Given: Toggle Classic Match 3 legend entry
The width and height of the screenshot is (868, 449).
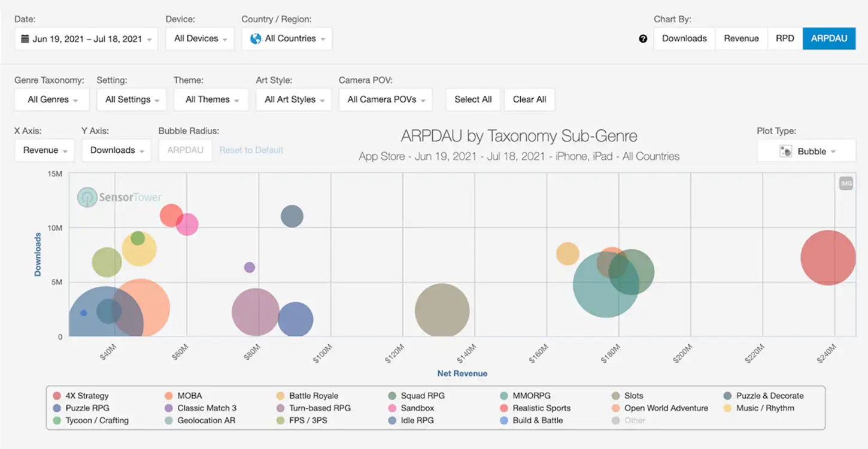Looking at the screenshot, I should [x=201, y=408].
